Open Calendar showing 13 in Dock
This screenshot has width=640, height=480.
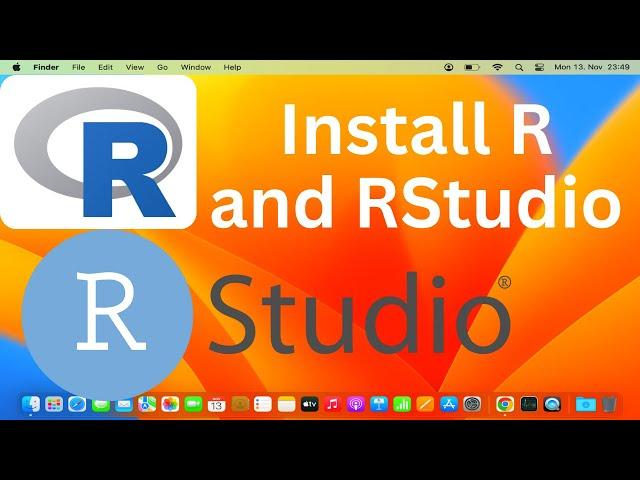(x=216, y=404)
